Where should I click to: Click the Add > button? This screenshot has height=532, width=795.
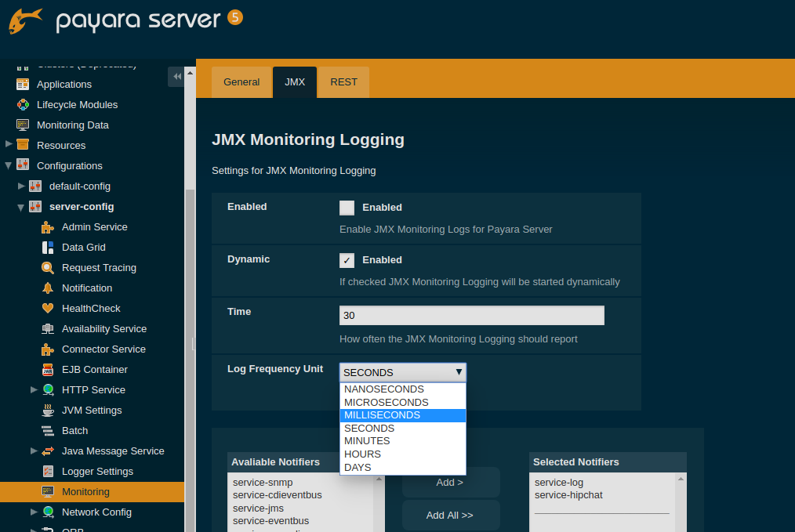click(451, 483)
